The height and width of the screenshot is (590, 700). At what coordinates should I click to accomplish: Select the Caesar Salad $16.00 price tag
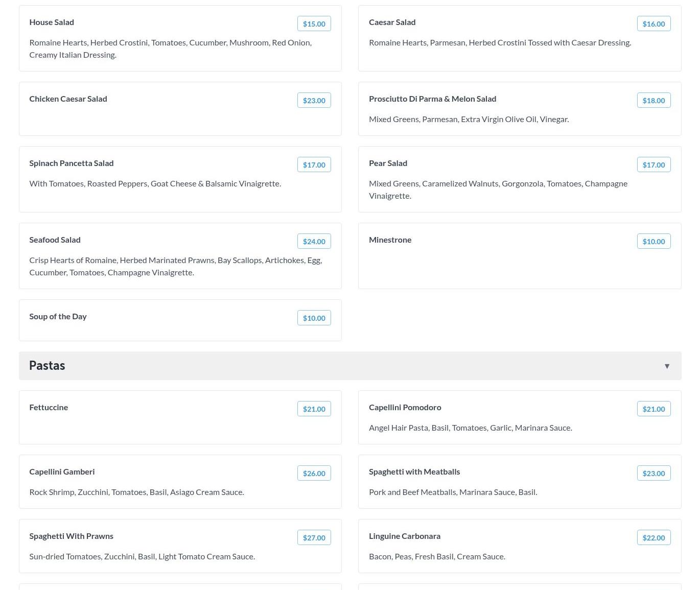pos(654,24)
